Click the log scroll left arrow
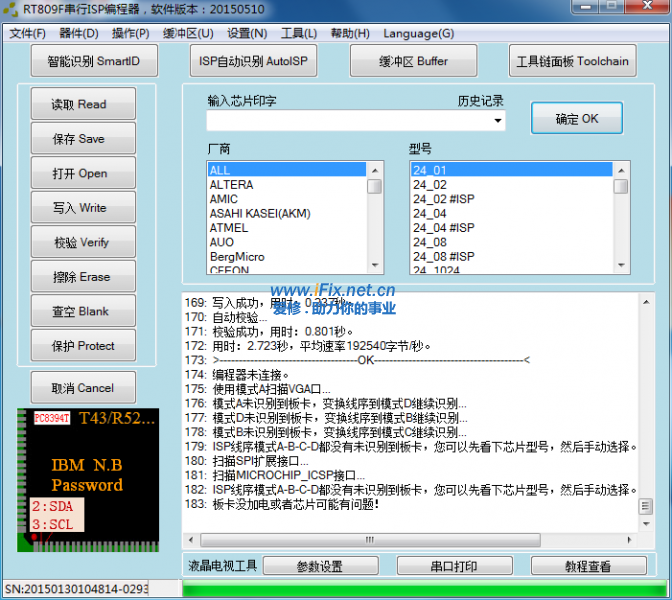This screenshot has height=600, width=672. click(191, 540)
